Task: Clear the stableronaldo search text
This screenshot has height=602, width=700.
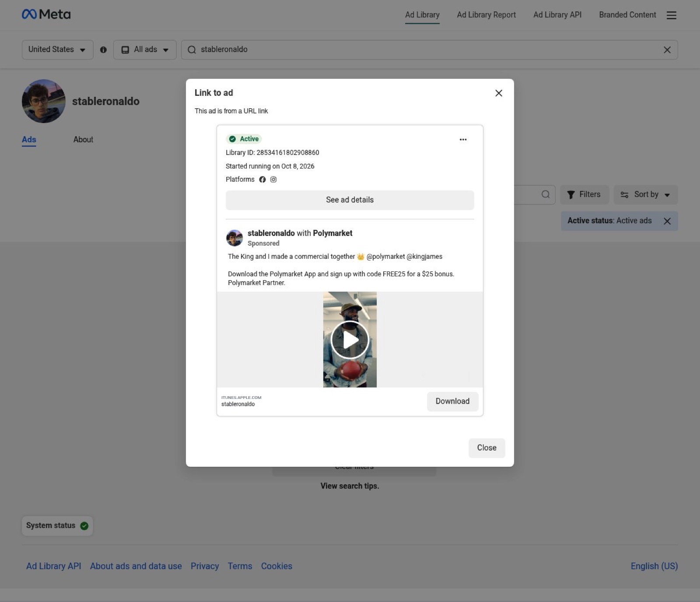Action: point(667,50)
